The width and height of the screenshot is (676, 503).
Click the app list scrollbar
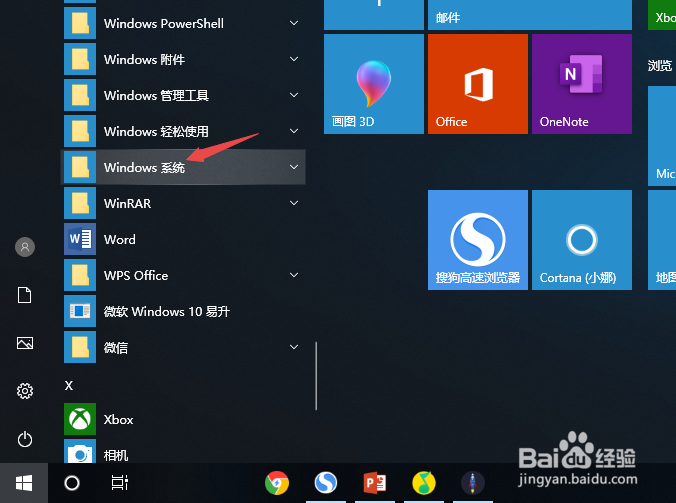[316, 376]
